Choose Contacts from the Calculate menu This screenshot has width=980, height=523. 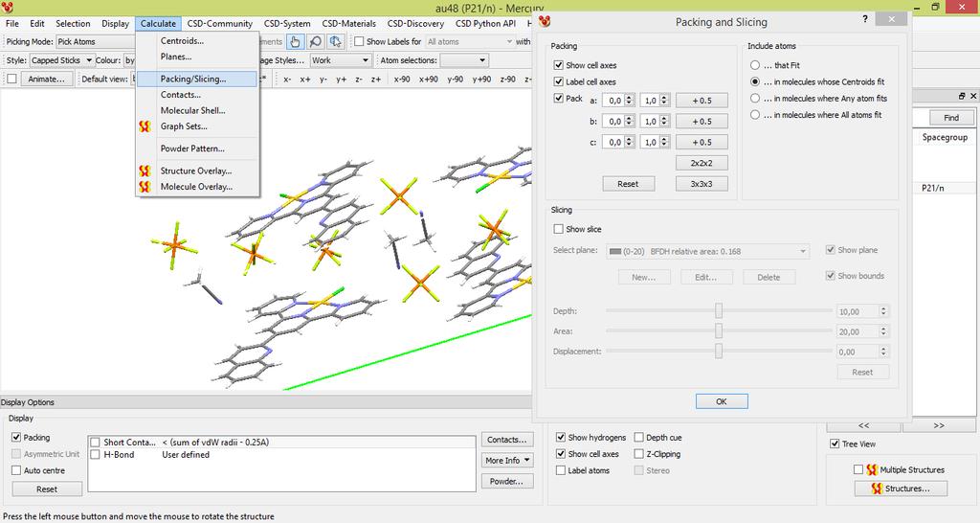(x=181, y=95)
